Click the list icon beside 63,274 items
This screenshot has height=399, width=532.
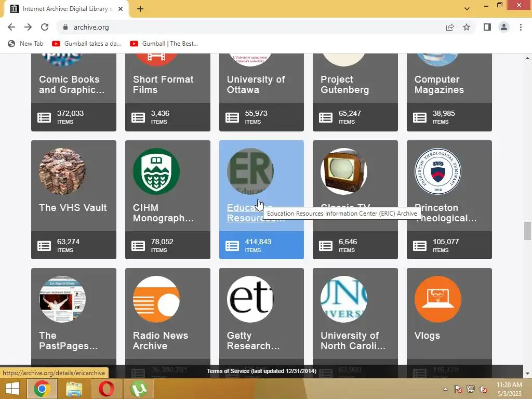click(x=44, y=246)
